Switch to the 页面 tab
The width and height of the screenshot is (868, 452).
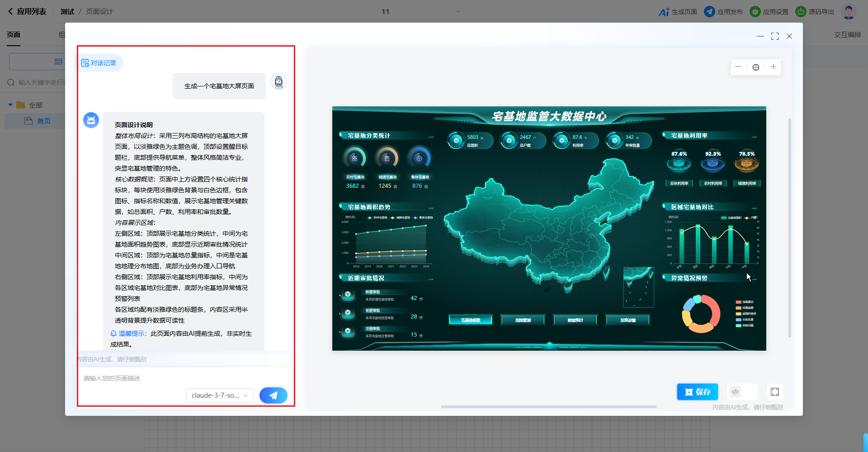14,35
